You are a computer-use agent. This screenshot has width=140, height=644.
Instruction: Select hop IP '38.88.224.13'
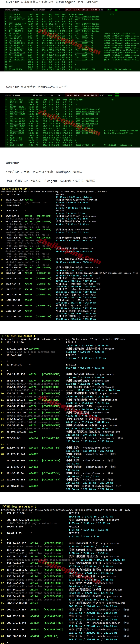pyautogui.click(x=16, y=33)
